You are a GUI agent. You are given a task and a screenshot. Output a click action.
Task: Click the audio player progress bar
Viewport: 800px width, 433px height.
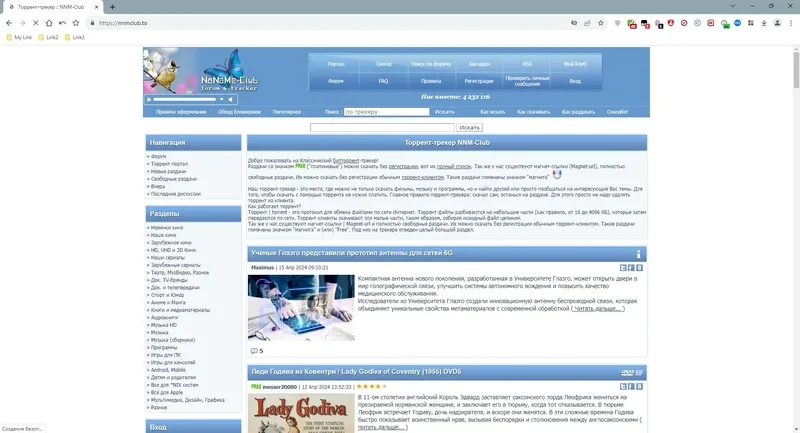click(185, 99)
